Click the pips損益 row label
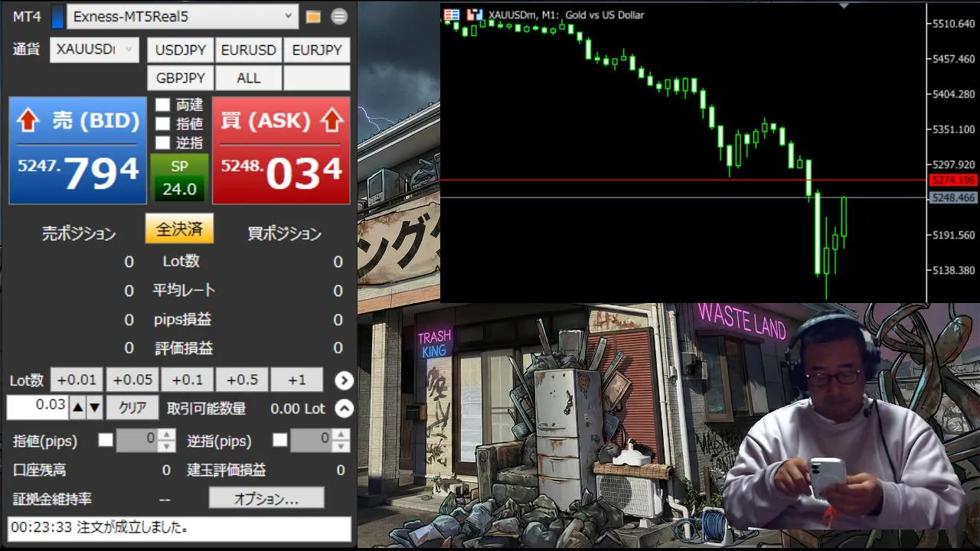The image size is (980, 551). point(182,320)
